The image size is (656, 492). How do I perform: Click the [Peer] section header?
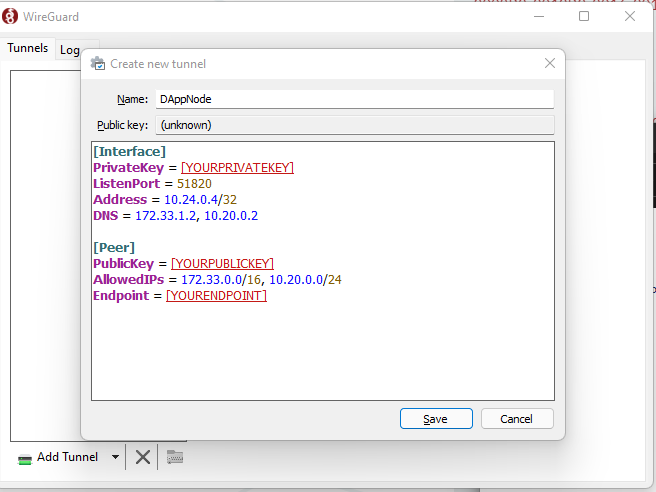(x=114, y=248)
